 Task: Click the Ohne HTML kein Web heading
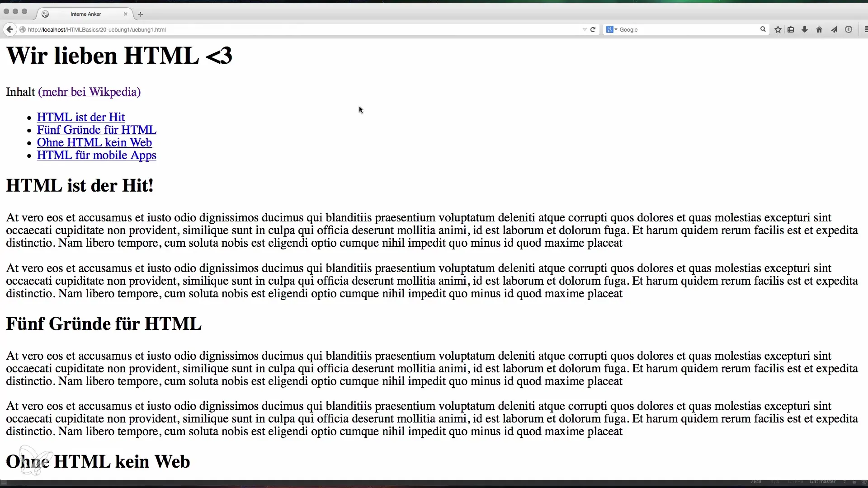click(x=98, y=461)
